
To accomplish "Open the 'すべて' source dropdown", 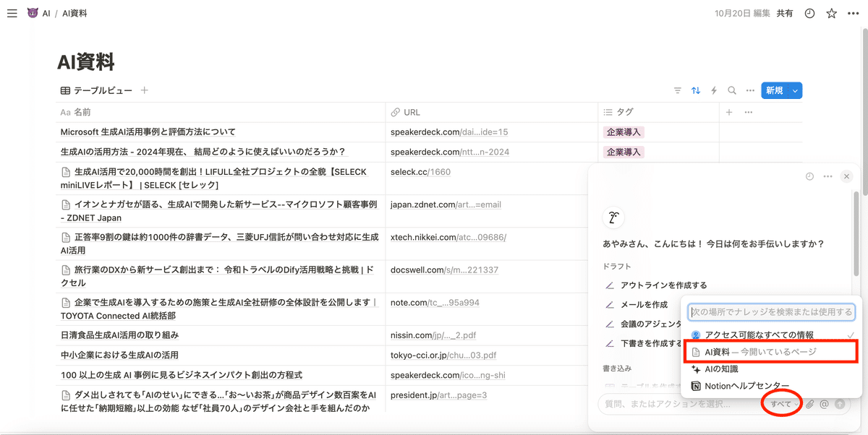I will tap(783, 404).
